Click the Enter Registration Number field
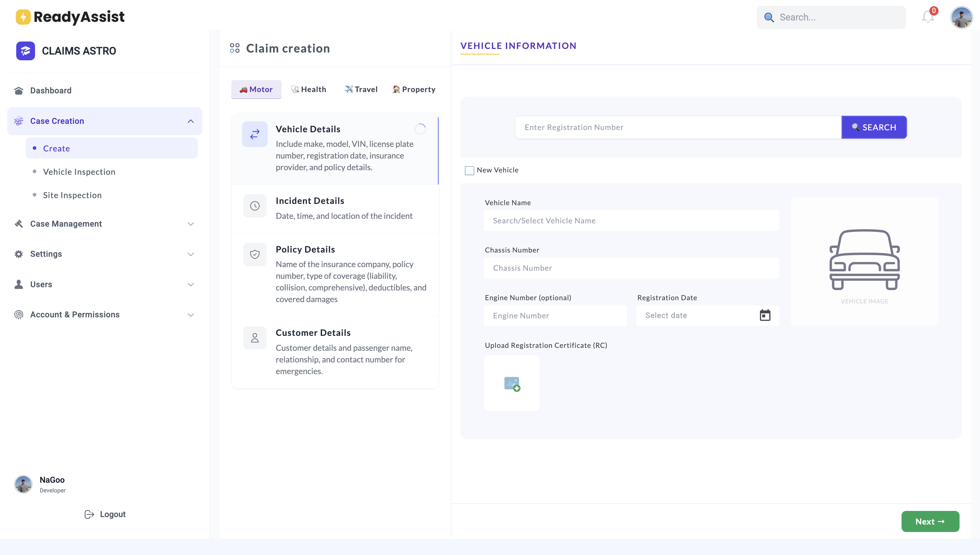980x555 pixels. pos(678,127)
